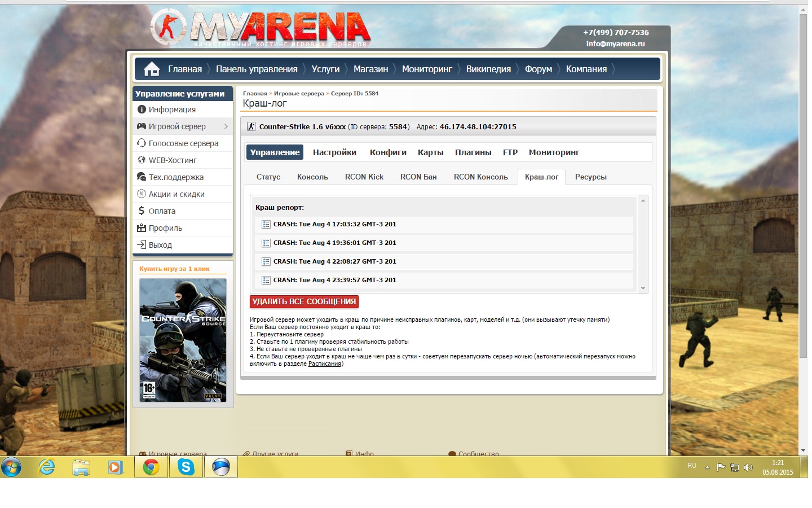Click the headset icon beside Голосовые сервера
This screenshot has width=812, height=508.
[x=142, y=143]
